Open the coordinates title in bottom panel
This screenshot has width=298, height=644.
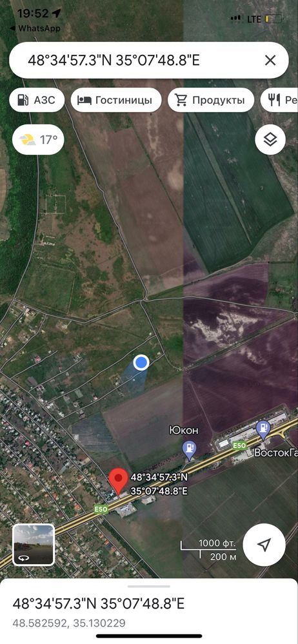click(x=99, y=604)
